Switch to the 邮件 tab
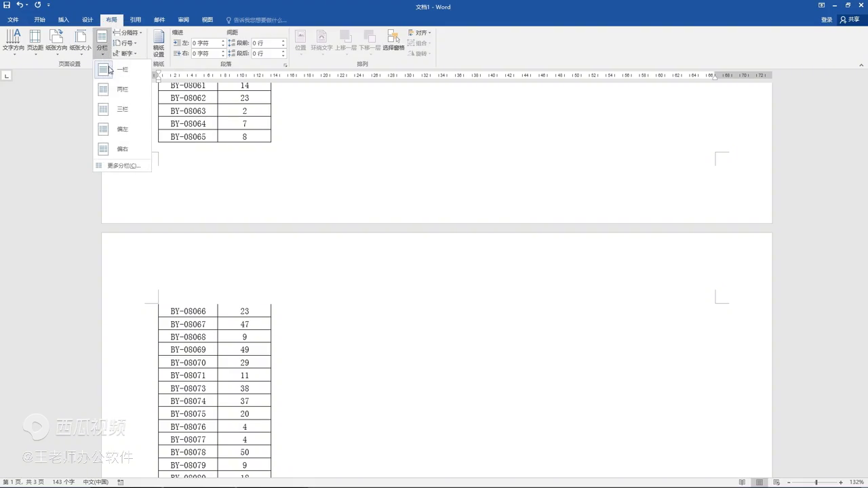The width and height of the screenshot is (868, 488). 159,20
